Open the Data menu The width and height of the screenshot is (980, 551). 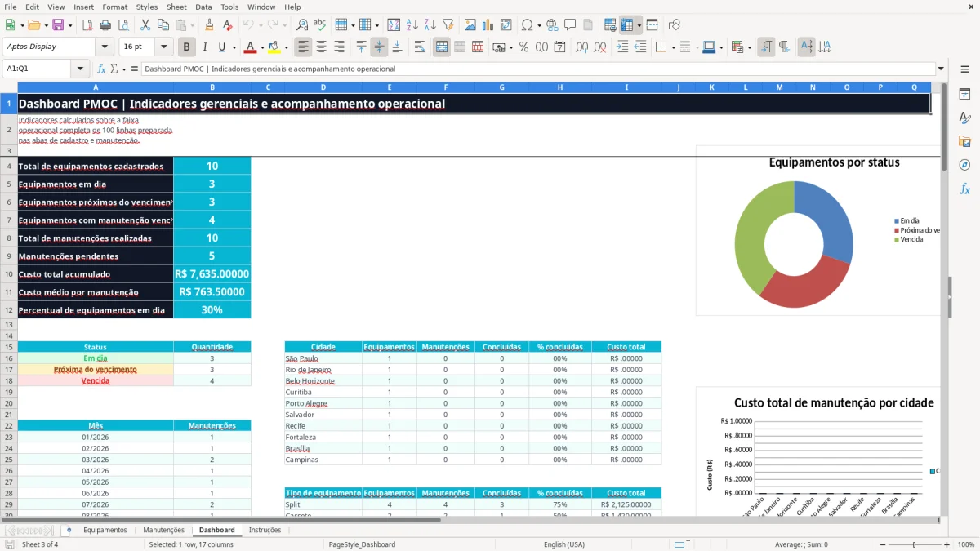[x=203, y=7]
